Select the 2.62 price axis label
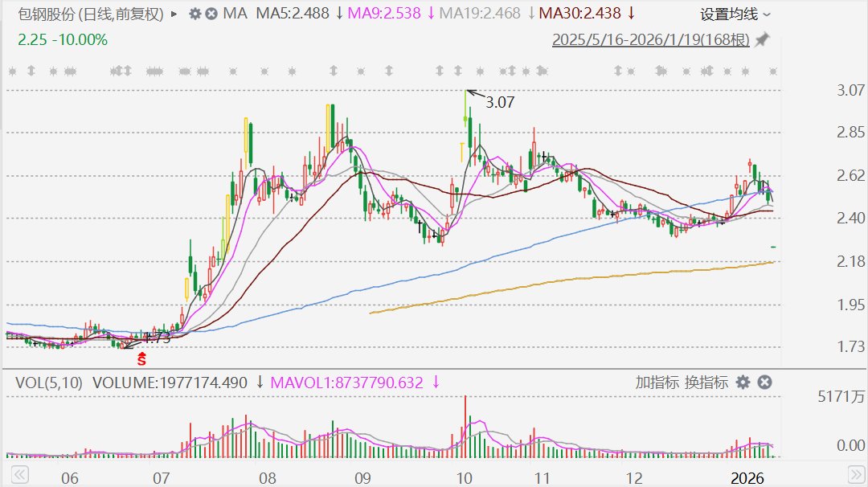868x487 pixels. click(x=851, y=175)
